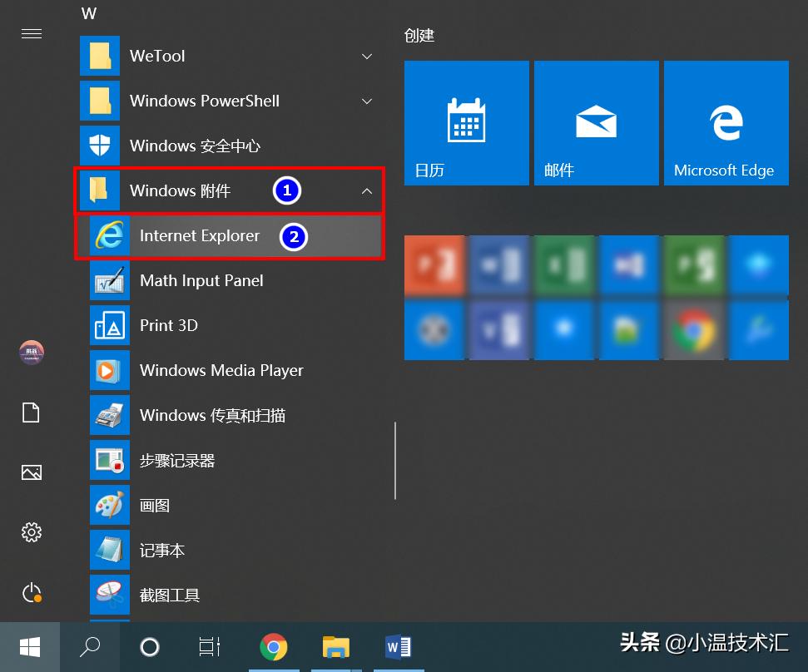Viewport: 808px width, 672px height.
Task: Collapse the Windows 附件 folder
Action: click(x=367, y=190)
